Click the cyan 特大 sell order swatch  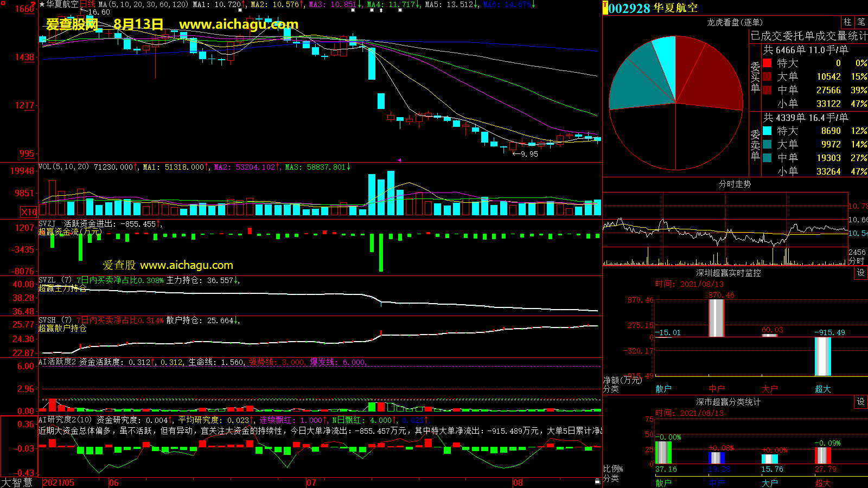click(767, 131)
